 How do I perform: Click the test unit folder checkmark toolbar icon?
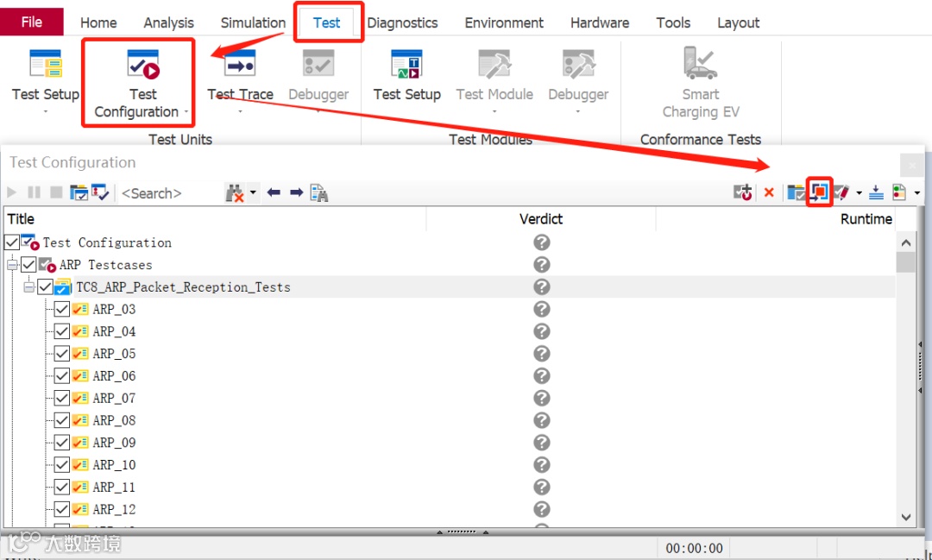click(x=79, y=192)
